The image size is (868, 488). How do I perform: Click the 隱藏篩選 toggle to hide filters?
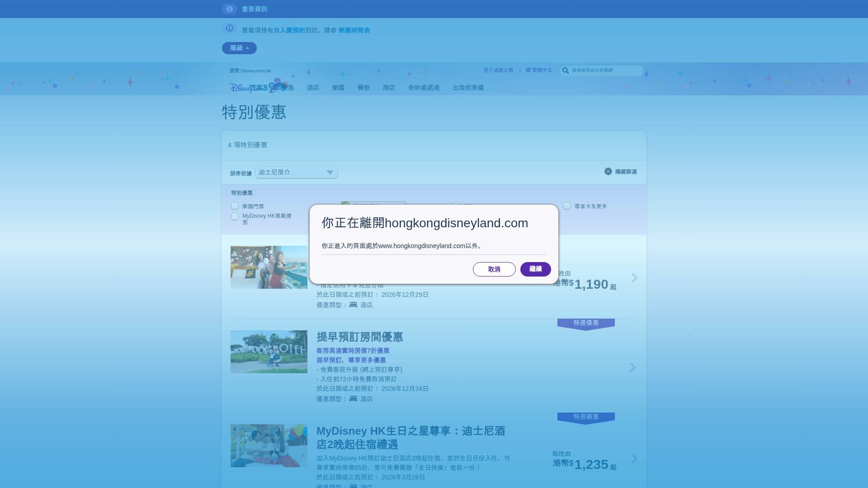[626, 172]
